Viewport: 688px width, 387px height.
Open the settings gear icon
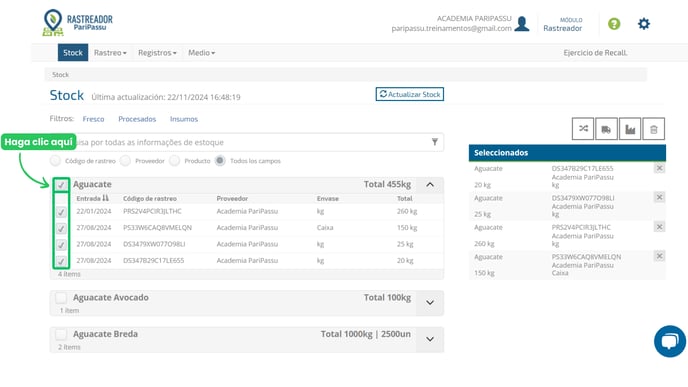pyautogui.click(x=644, y=24)
